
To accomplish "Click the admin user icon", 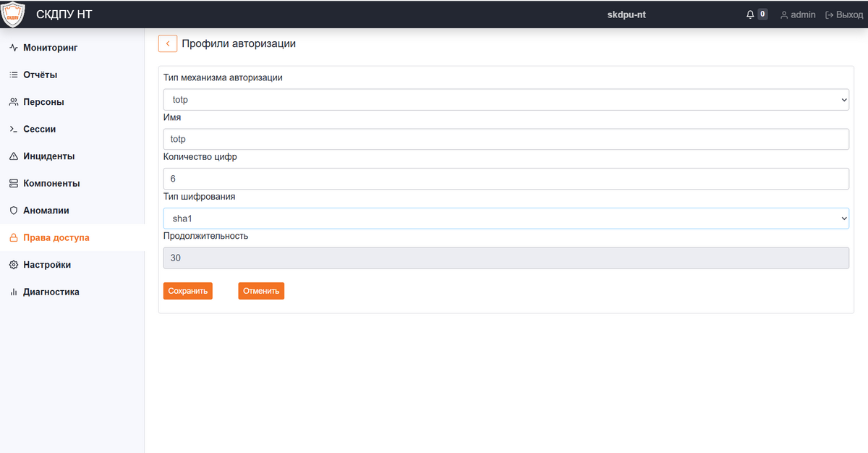I will (x=784, y=14).
